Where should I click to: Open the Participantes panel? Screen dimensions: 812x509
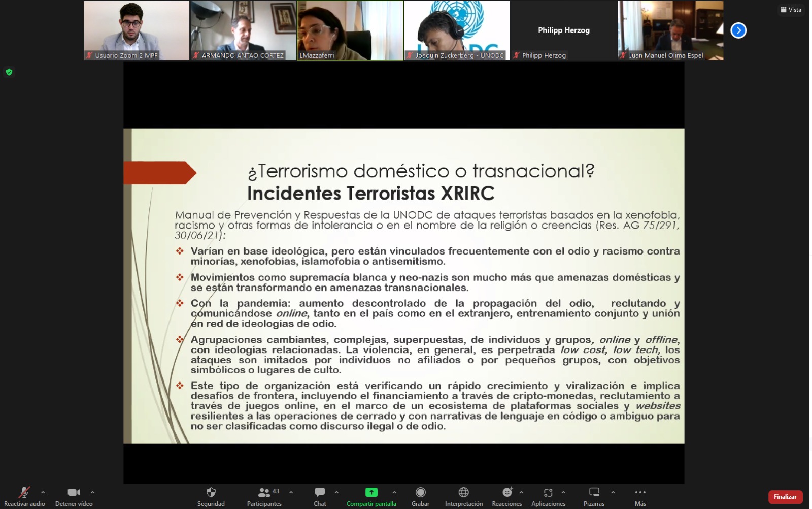[264, 492]
